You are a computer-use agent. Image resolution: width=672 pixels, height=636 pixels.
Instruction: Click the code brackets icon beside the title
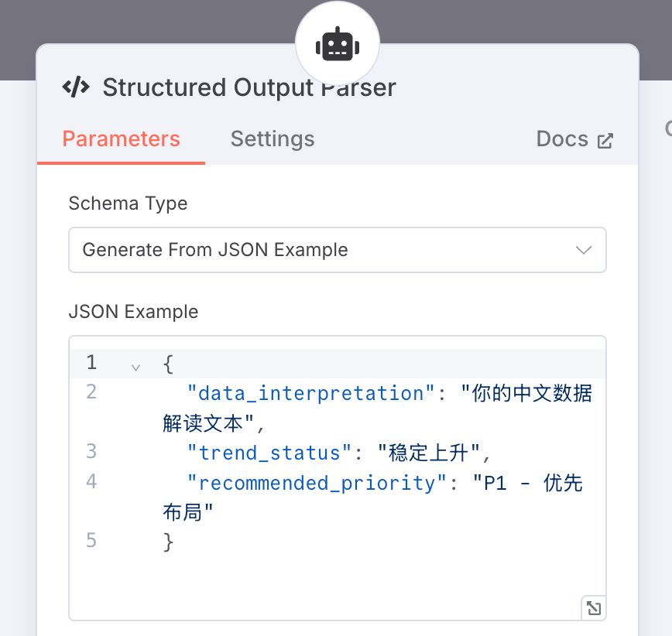tap(76, 87)
